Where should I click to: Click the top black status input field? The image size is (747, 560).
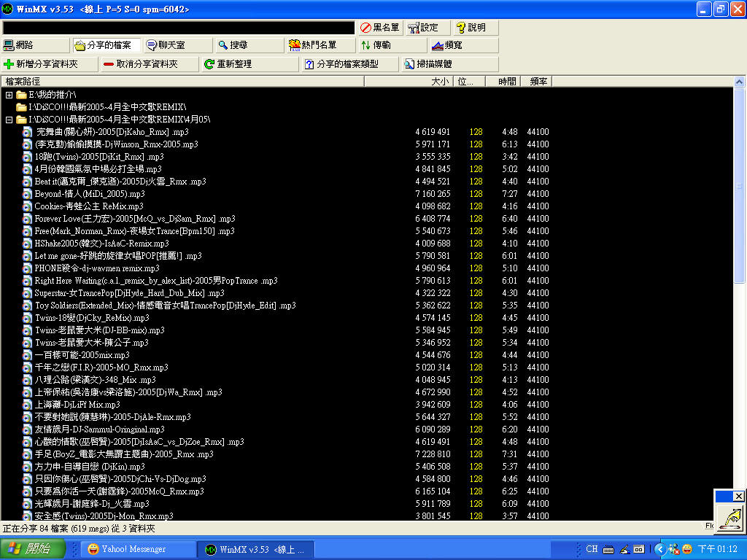click(x=179, y=28)
